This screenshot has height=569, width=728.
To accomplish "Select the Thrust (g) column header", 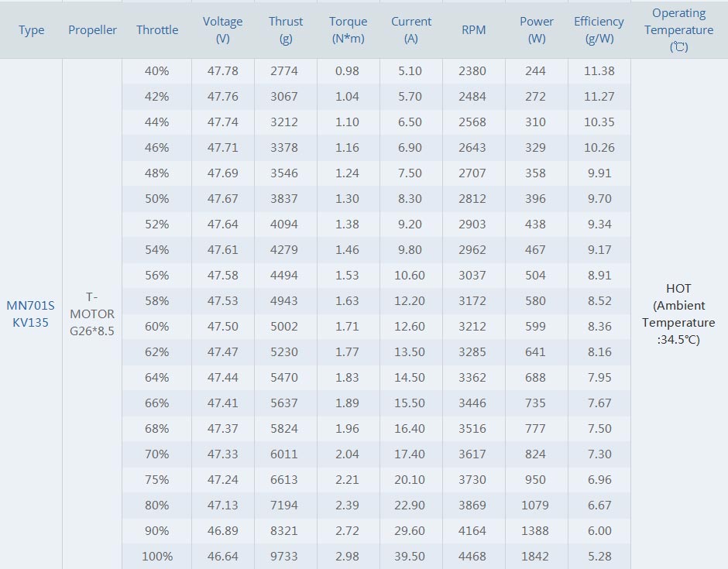I will (x=286, y=30).
